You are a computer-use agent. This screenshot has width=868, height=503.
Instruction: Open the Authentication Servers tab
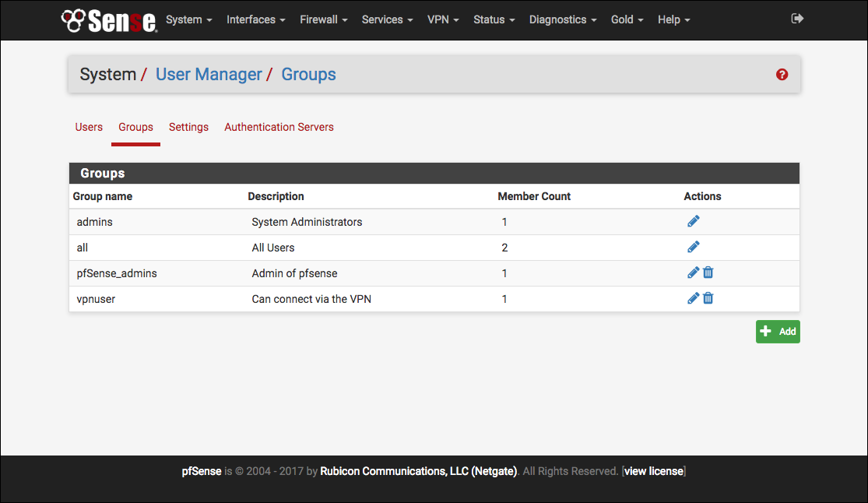tap(279, 127)
